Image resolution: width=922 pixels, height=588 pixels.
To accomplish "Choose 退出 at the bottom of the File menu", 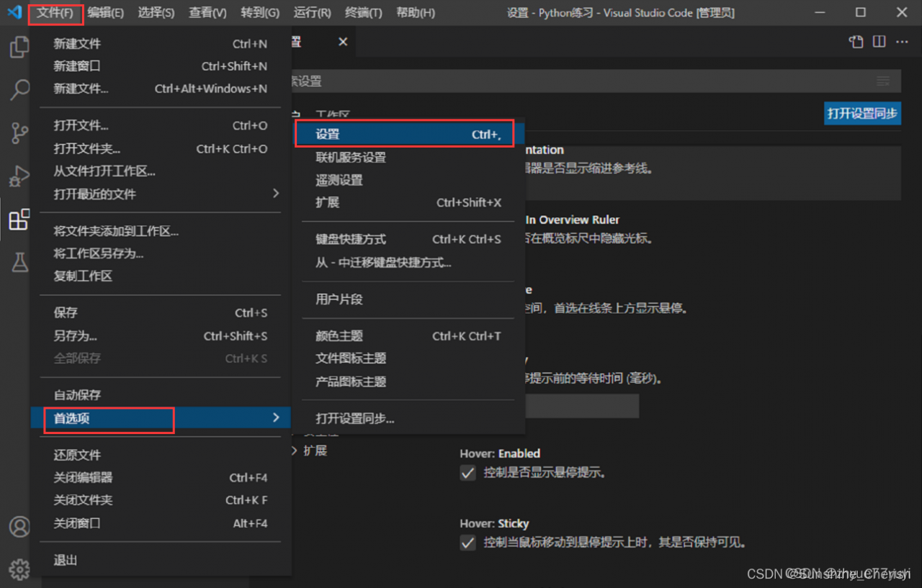I will [161, 560].
